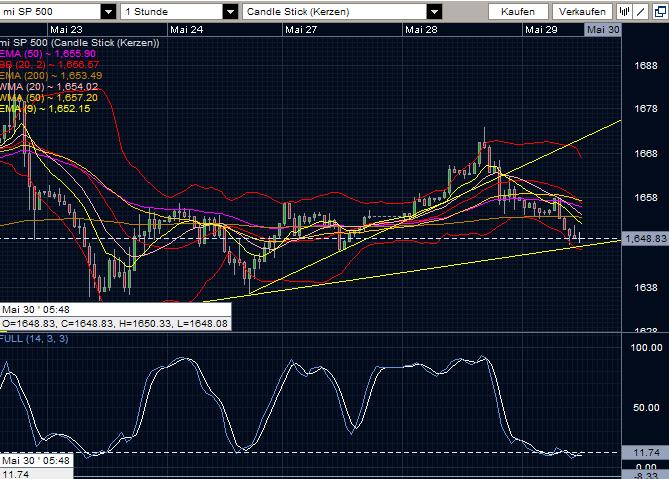Image resolution: width=669 pixels, height=479 pixels.
Task: Click the FULL (14, 3, 3) stochastic label
Action: [34, 339]
